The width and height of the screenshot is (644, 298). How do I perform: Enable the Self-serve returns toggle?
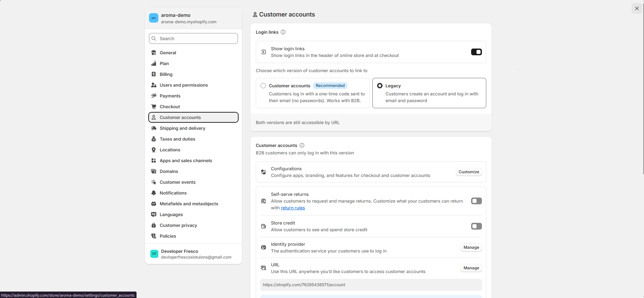[x=477, y=201]
